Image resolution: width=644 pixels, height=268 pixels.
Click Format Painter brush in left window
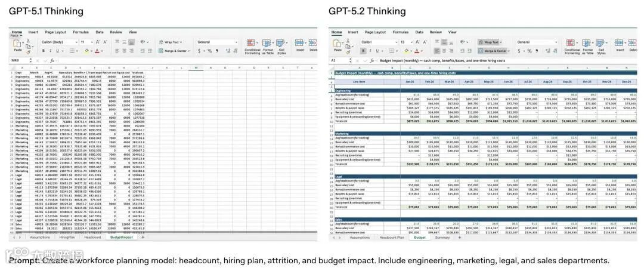(29, 52)
